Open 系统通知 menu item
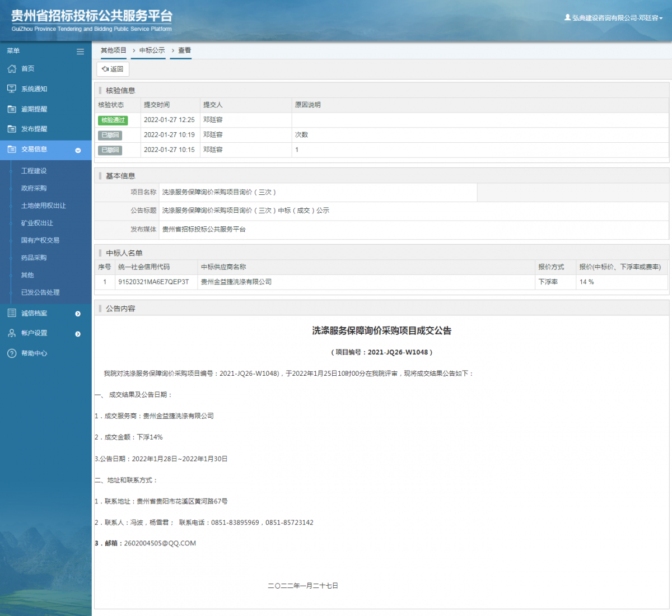The image size is (672, 616). [34, 89]
